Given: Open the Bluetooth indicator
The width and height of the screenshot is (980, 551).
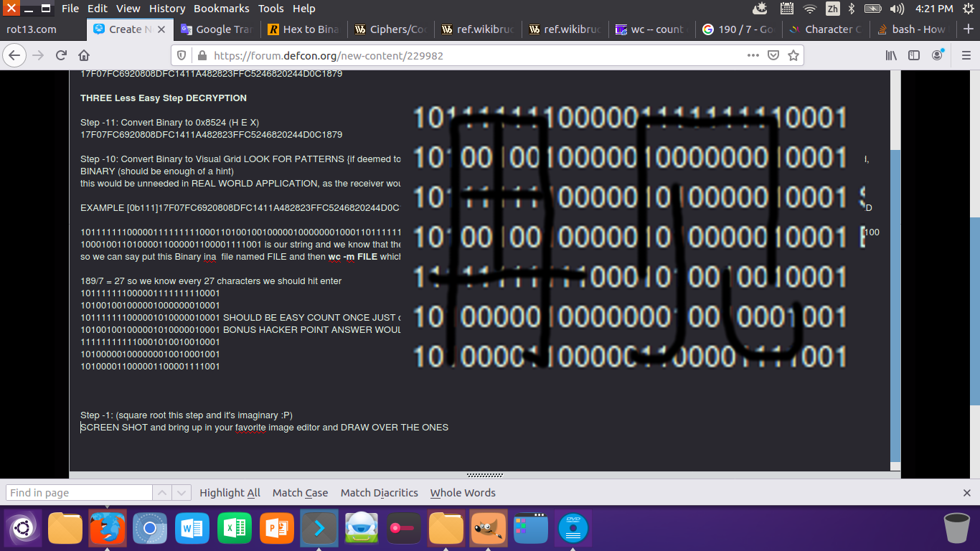Looking at the screenshot, I should click(852, 9).
